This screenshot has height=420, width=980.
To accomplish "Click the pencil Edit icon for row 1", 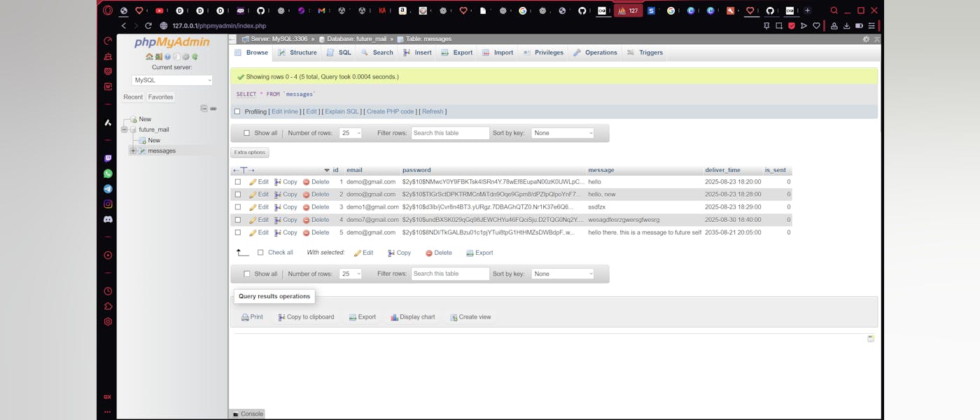I will click(x=253, y=182).
